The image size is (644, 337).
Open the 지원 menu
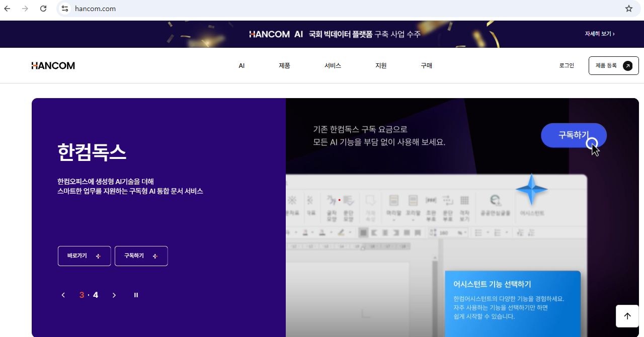coord(381,65)
